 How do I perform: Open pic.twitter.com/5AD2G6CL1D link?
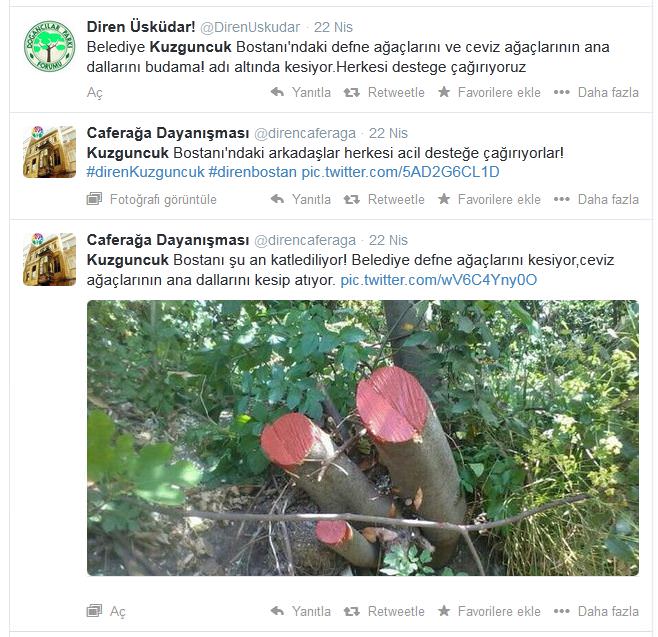[400, 172]
